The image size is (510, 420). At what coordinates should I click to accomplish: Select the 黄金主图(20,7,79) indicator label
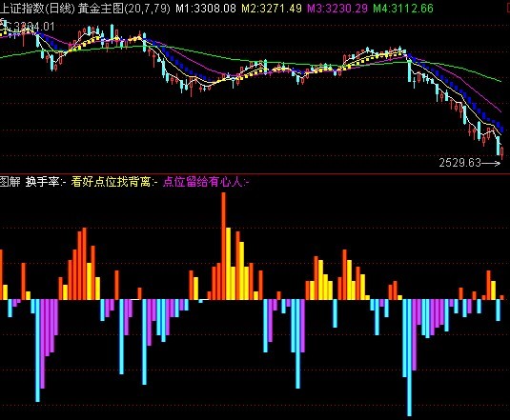[124, 9]
